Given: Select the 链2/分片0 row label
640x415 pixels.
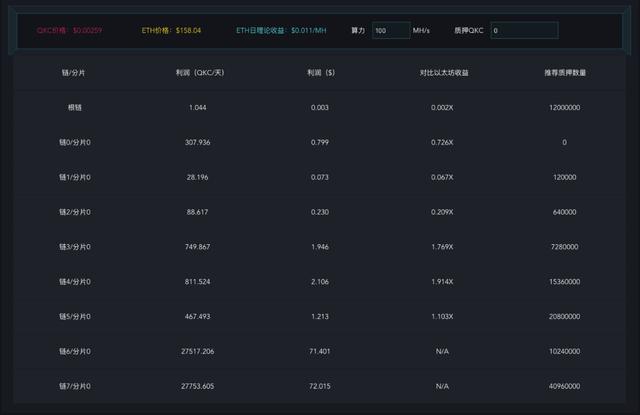Looking at the screenshot, I should [x=75, y=212].
